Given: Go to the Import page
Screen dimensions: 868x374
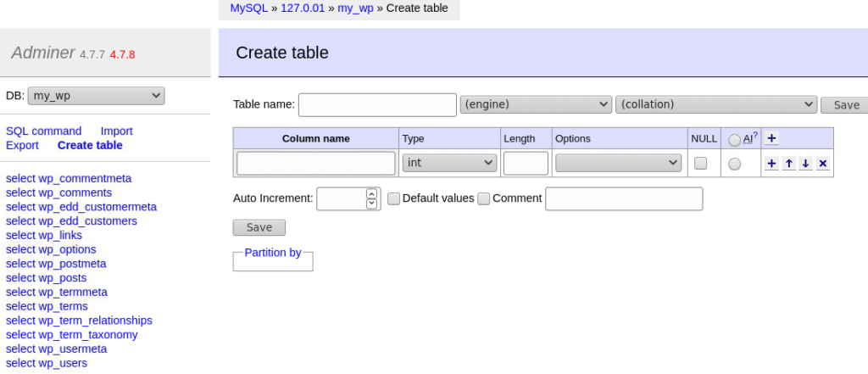Looking at the screenshot, I should (116, 131).
